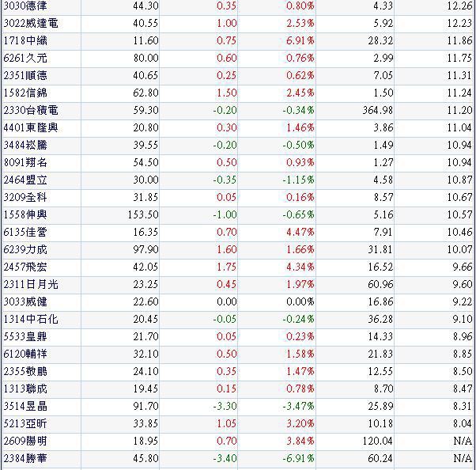The width and height of the screenshot is (476, 470).
Task: Click stock name 2457飛宏
Action: tap(25, 267)
